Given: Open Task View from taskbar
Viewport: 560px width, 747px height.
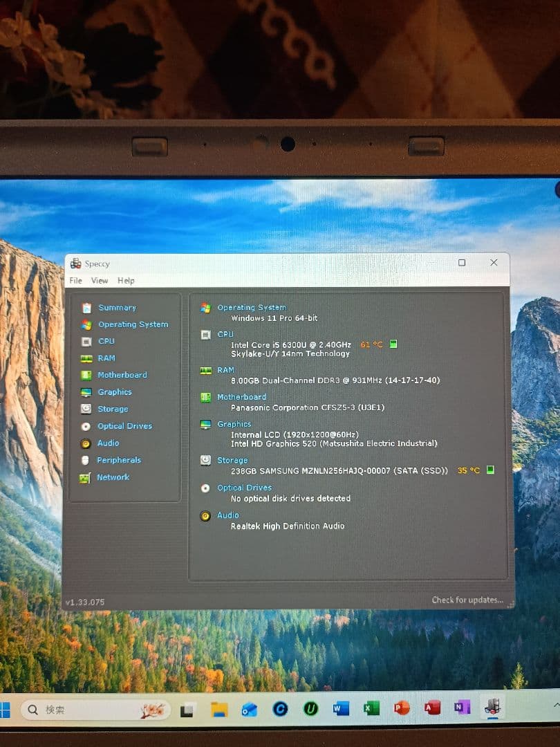Looking at the screenshot, I should [x=187, y=710].
